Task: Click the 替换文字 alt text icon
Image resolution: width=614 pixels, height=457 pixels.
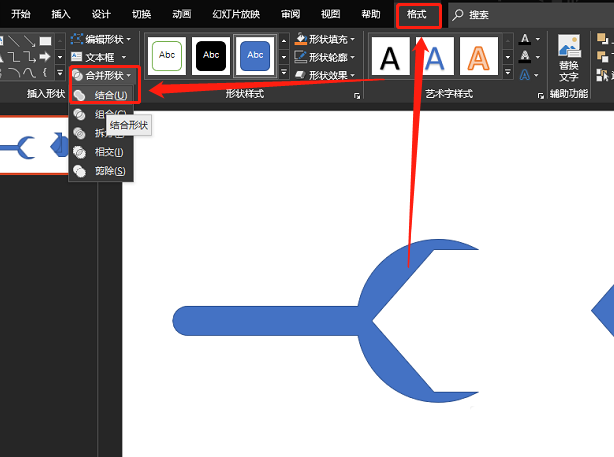Action: pyautogui.click(x=568, y=58)
